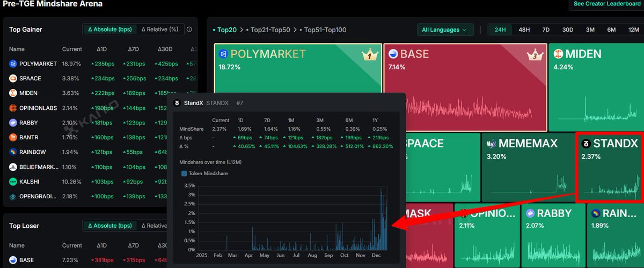Click the BELIEFMARK icon in Top Gainer list
The height and width of the screenshot is (268, 644).
point(13,167)
